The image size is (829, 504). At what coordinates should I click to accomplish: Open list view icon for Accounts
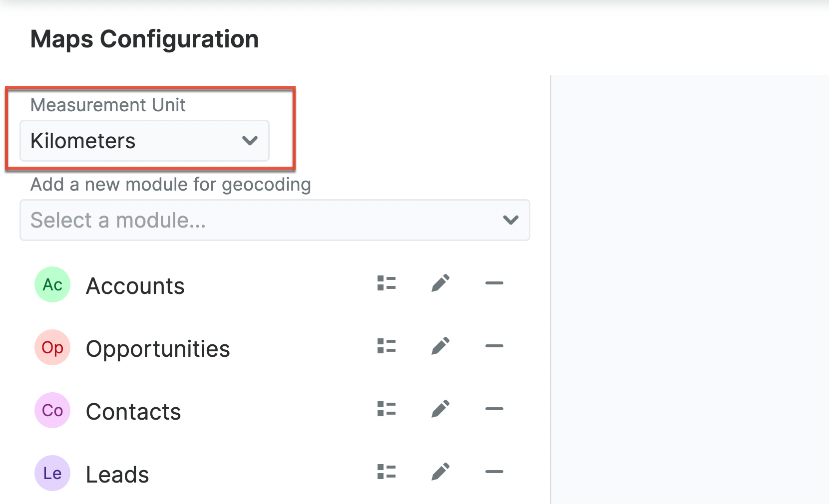(x=387, y=283)
